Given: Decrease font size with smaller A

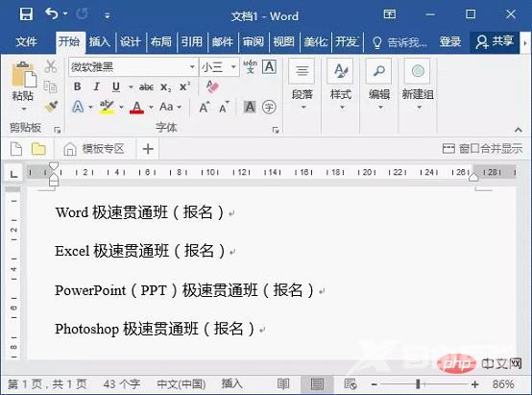Looking at the screenshot, I should click(x=224, y=108).
